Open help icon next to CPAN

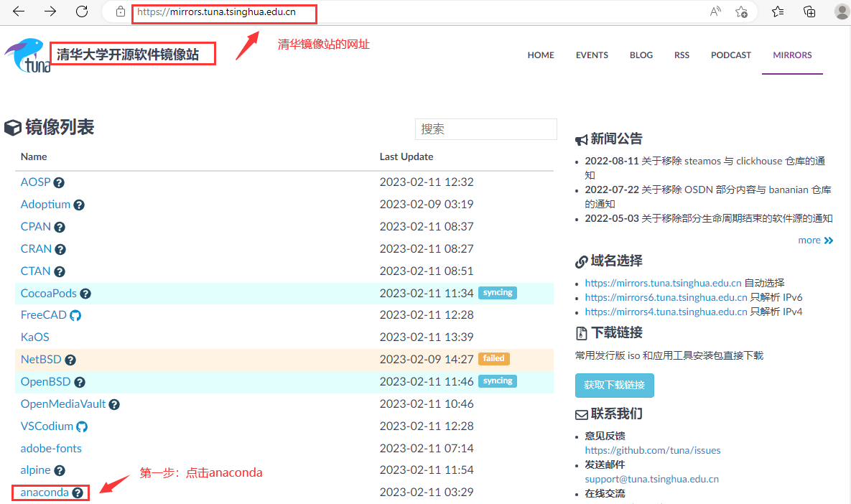tap(60, 228)
